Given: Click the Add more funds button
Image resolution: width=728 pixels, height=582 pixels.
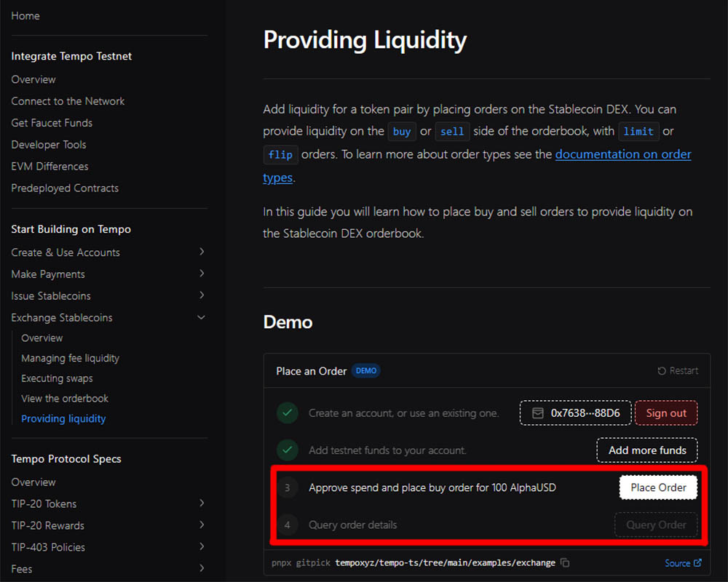Looking at the screenshot, I should tap(646, 450).
